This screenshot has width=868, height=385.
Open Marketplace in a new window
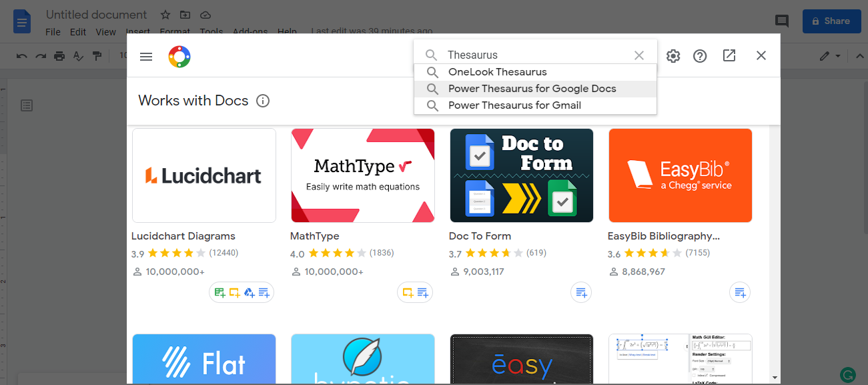click(x=729, y=56)
